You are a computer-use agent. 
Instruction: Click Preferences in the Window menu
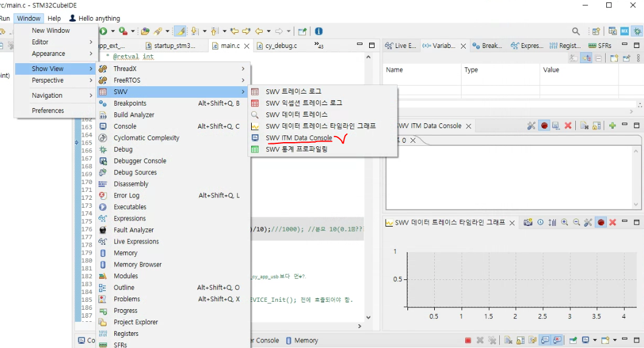point(48,111)
